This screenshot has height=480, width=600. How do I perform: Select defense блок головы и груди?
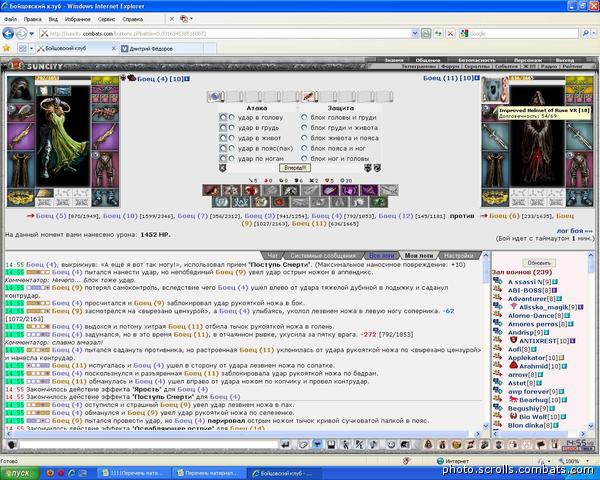click(x=304, y=117)
